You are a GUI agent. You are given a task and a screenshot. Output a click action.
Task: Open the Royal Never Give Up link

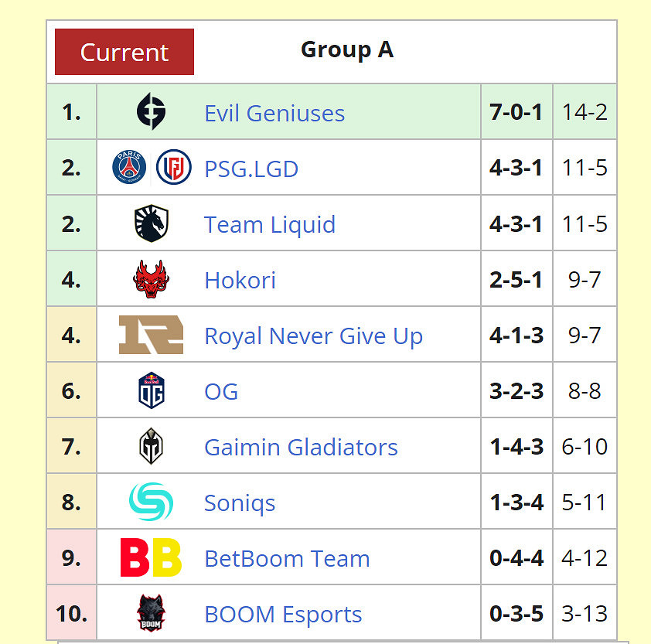pos(313,336)
